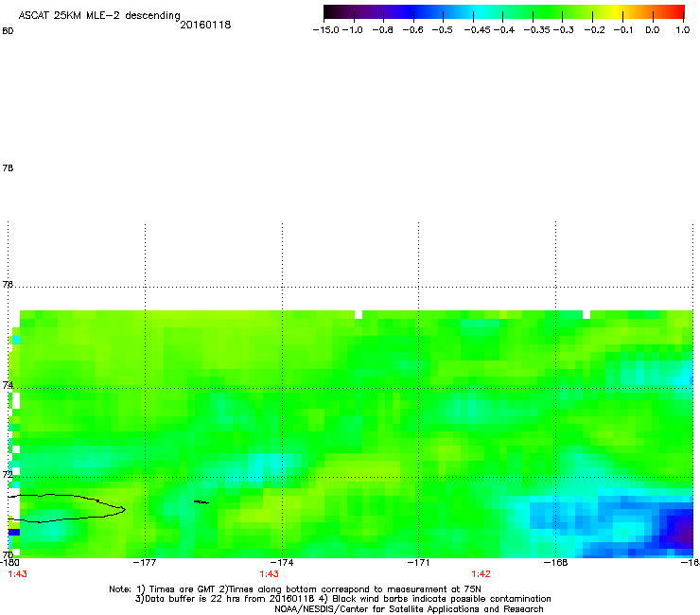
Task: Click the -15.0 color scale label
Action: 326,30
